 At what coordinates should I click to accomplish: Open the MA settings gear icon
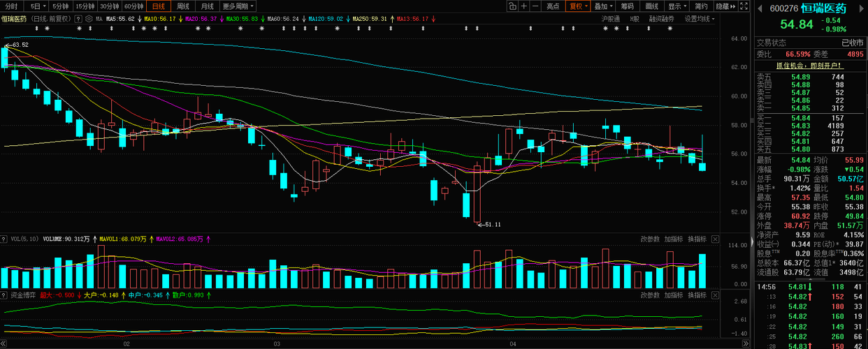87,19
